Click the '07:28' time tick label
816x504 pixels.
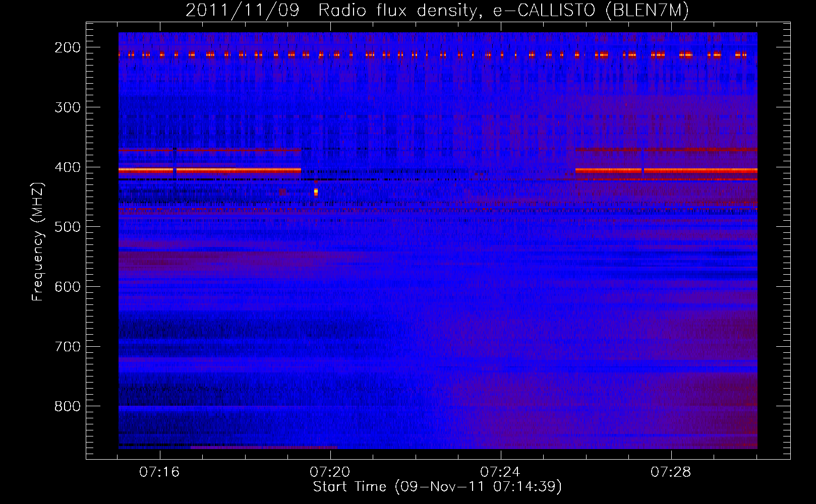(x=671, y=472)
